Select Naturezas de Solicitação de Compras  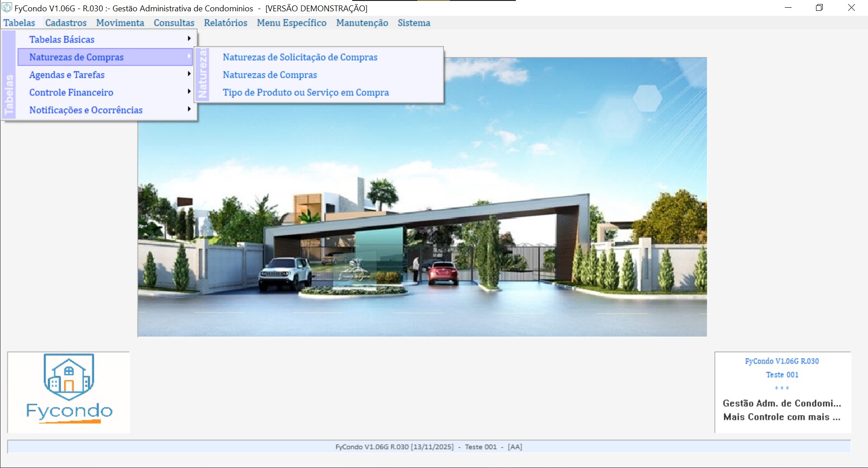coord(300,57)
